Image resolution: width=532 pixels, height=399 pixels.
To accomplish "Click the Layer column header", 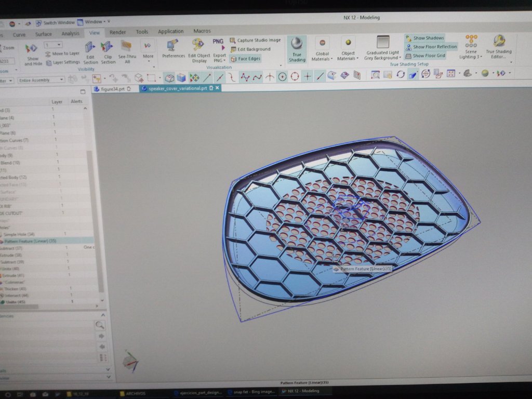I will pos(57,102).
